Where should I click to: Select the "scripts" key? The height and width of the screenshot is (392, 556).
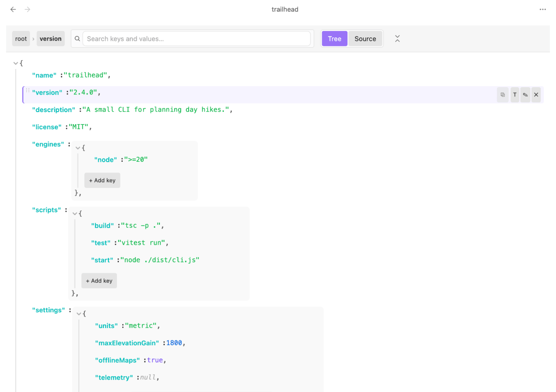(x=46, y=210)
